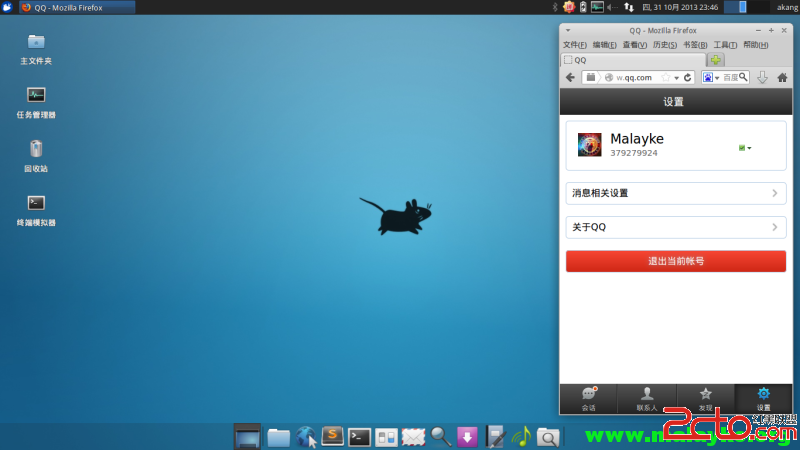Open 编辑(E) menu
This screenshot has width=800, height=450.
coord(605,45)
